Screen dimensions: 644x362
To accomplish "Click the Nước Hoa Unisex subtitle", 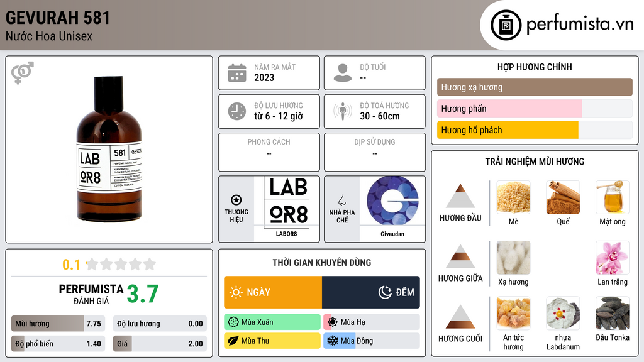I will [49, 36].
